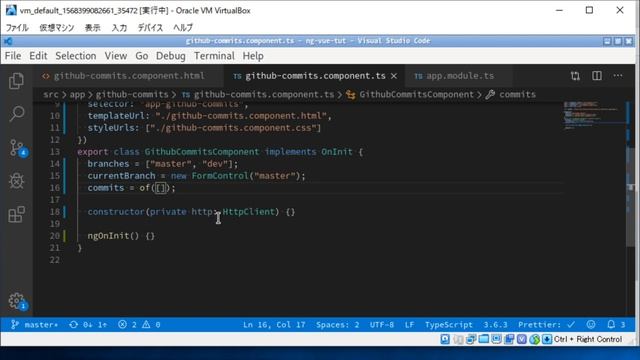Image resolution: width=640 pixels, height=360 pixels.
Task: Open VirtualBox 入力 menu
Action: pos(119,28)
